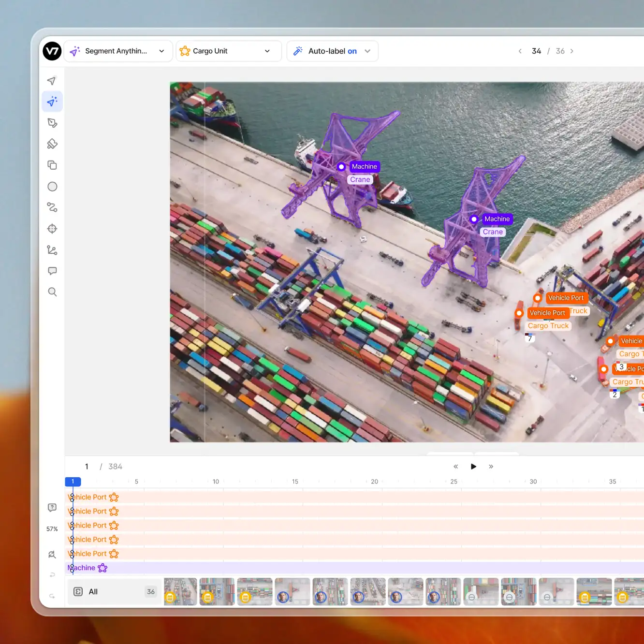
Task: Choose the ellipse annotation tool
Action: coord(52,186)
